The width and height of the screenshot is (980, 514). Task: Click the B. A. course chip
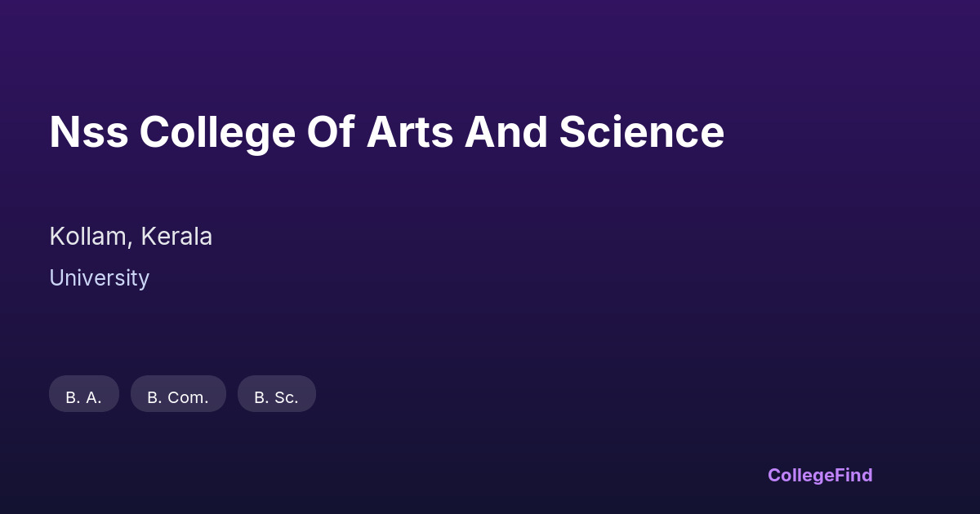84,395
